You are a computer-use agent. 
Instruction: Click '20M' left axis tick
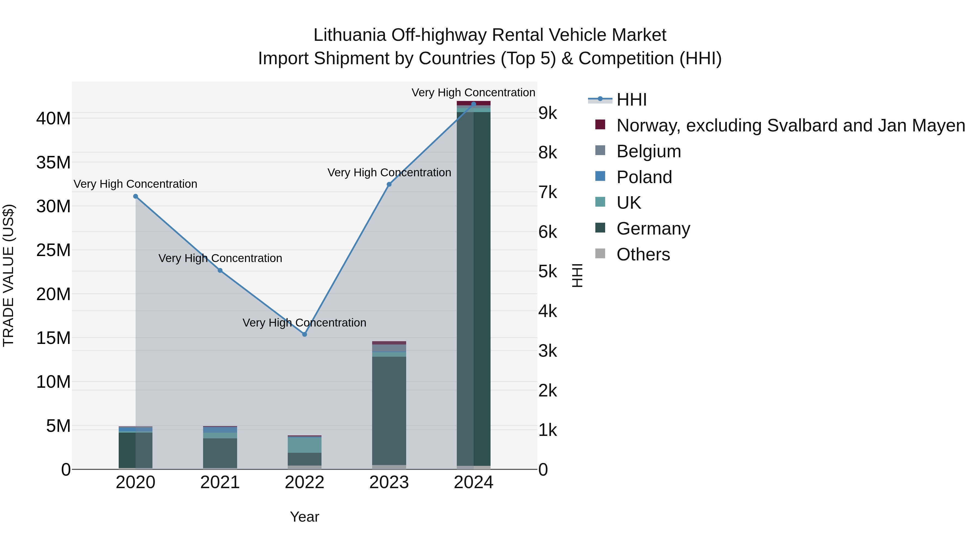point(53,294)
